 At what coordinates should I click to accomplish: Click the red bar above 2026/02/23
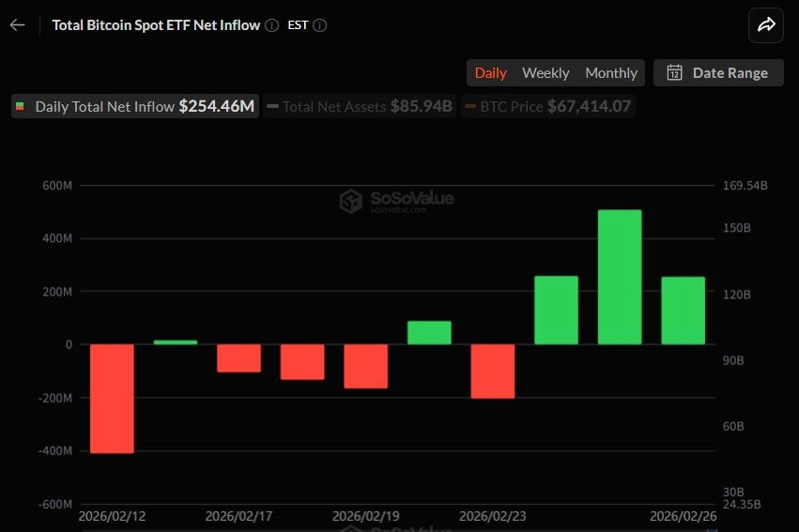pos(493,372)
